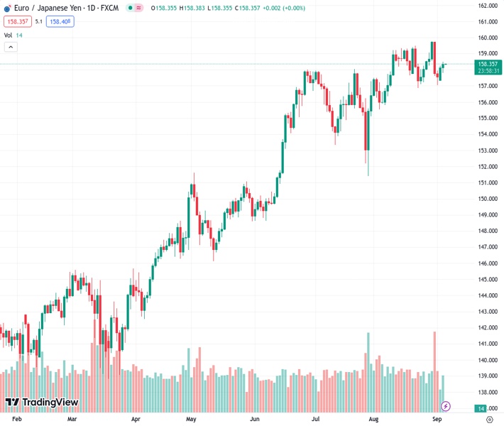Click the green market status dot
This screenshot has width=504, height=426.
[128, 8]
